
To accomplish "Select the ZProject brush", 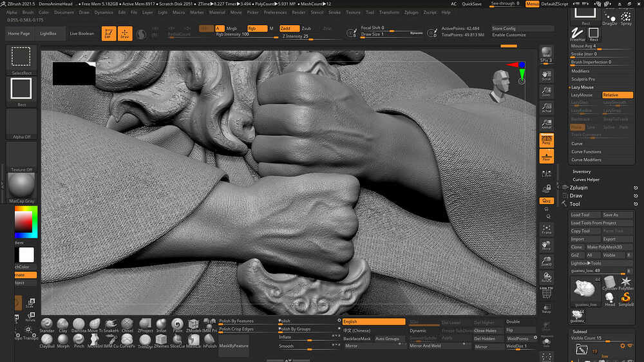I will coord(145,325).
